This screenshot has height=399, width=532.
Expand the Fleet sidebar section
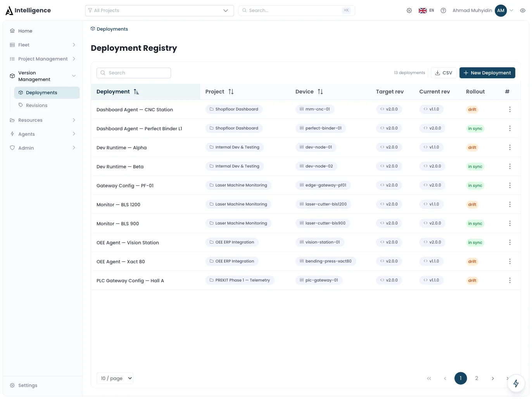[x=43, y=45]
